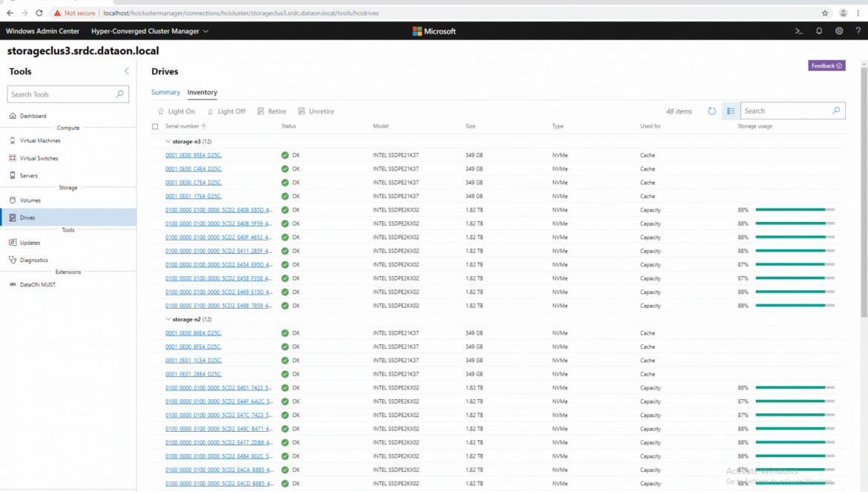Collapse the storage-n3 (12) group
The height and width of the screenshot is (492, 868).
tap(168, 141)
